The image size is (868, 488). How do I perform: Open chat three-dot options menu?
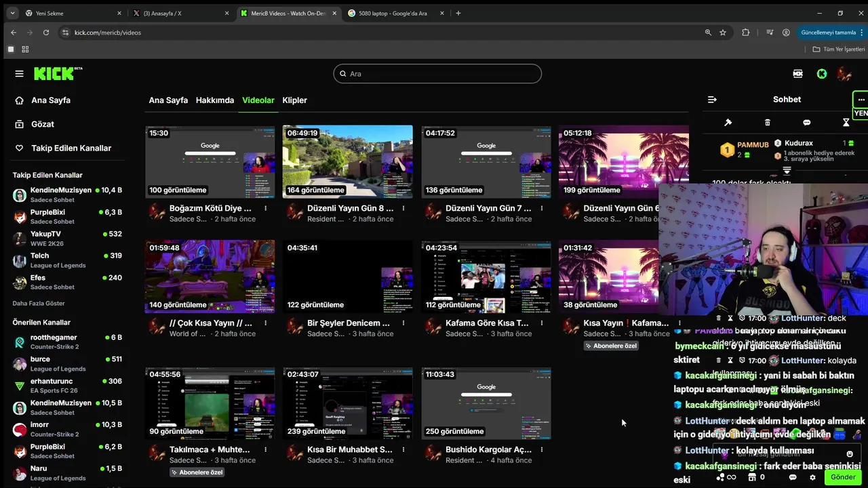[861, 100]
